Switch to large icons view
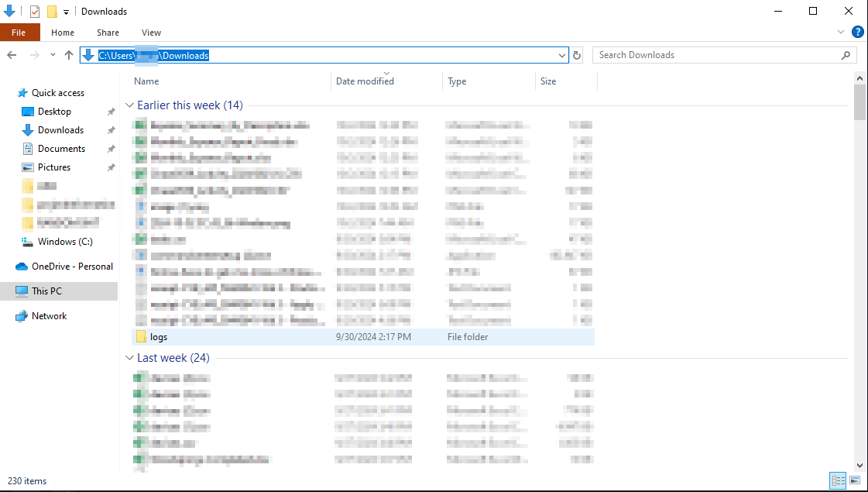This screenshot has height=492, width=868. tap(855, 480)
